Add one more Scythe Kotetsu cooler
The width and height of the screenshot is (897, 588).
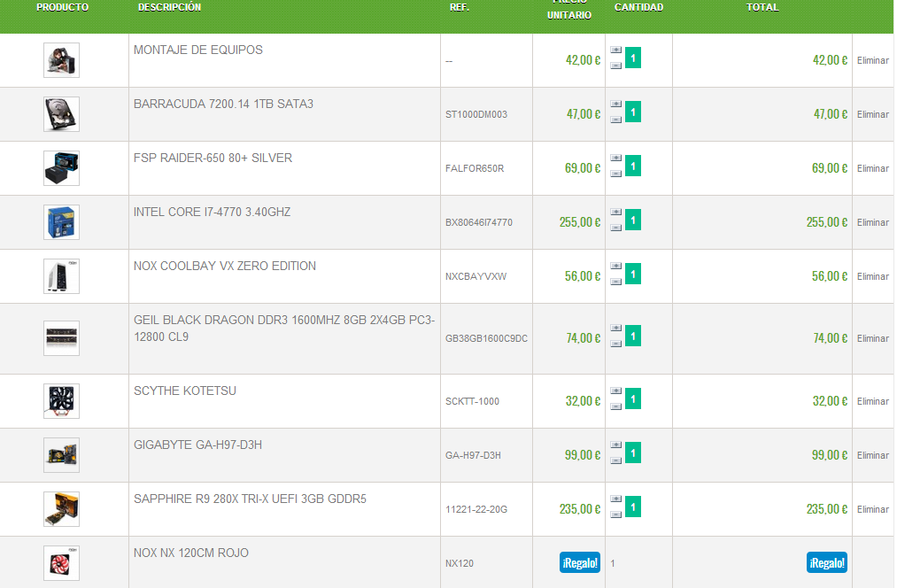click(x=615, y=391)
